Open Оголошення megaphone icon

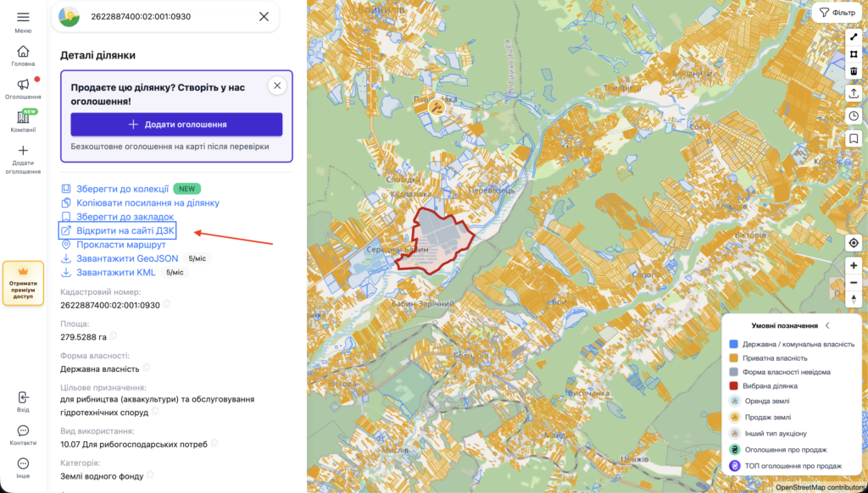point(23,84)
